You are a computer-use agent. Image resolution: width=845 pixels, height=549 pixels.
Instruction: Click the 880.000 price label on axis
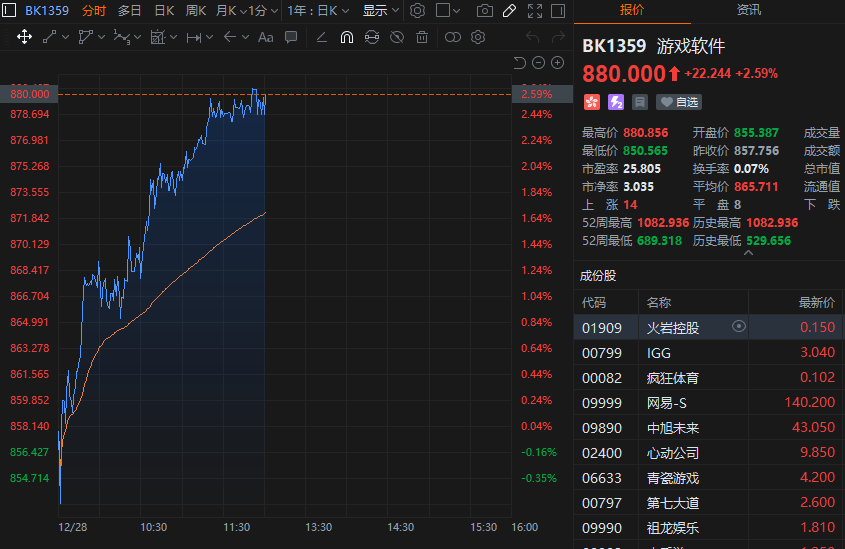tap(30, 94)
